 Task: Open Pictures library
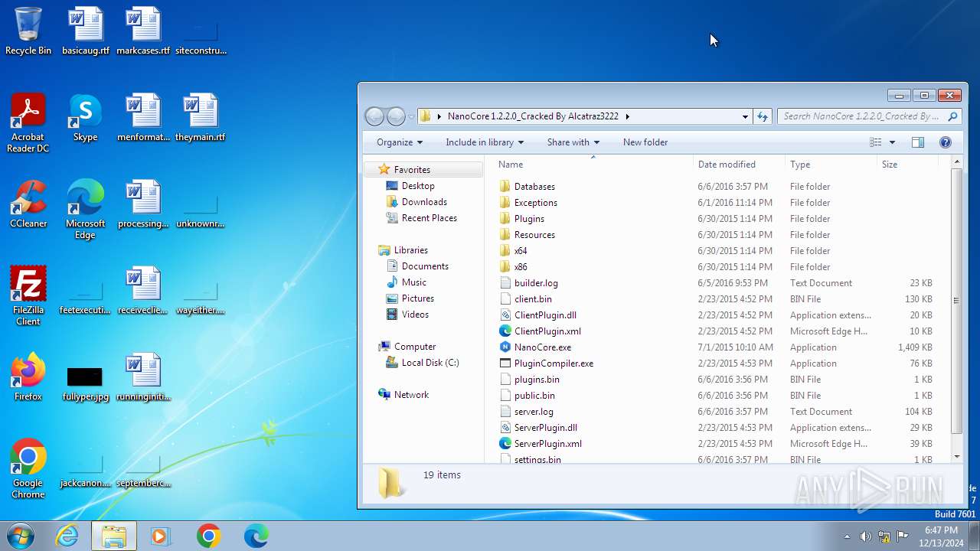click(417, 298)
